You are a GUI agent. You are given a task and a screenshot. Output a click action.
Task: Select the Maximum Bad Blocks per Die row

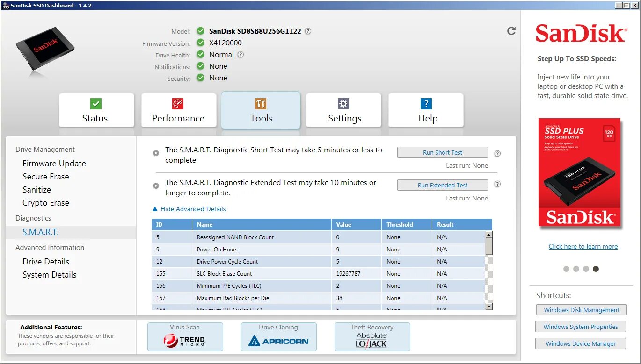[319, 298]
